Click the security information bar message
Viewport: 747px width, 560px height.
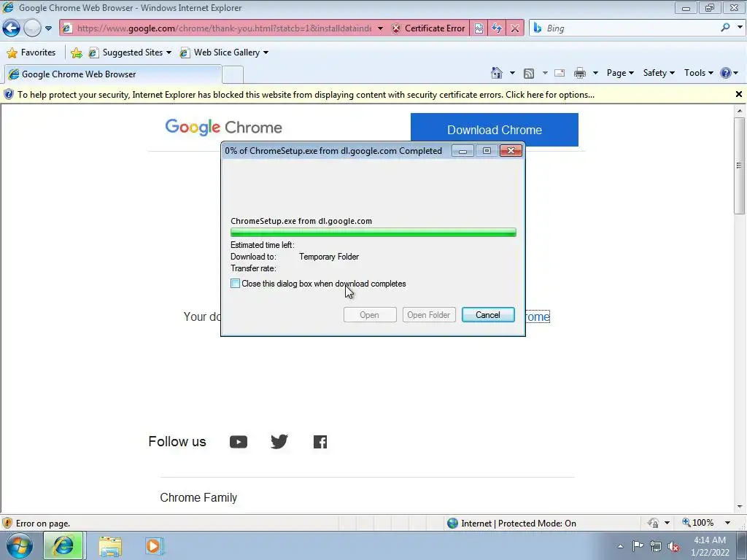306,95
